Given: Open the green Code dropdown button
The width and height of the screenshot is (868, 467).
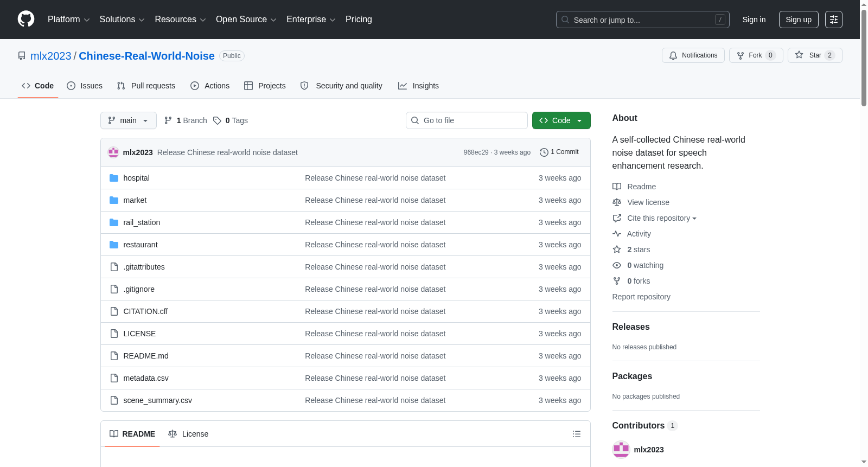Looking at the screenshot, I should pos(561,120).
